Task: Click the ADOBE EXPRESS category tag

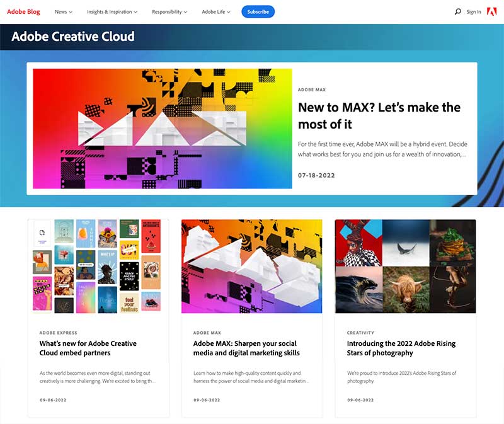Action: [58, 333]
